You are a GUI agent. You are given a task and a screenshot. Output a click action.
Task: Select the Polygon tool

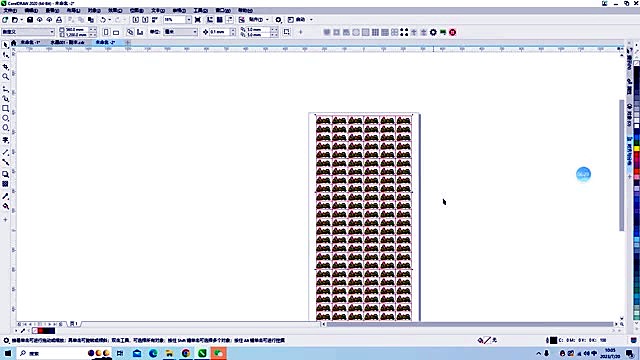click(5, 128)
